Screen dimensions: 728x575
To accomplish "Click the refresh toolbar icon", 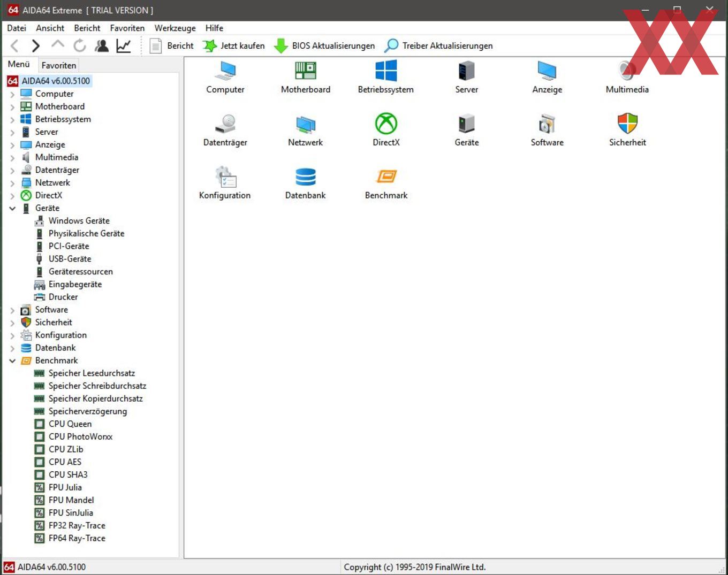I will coord(80,46).
